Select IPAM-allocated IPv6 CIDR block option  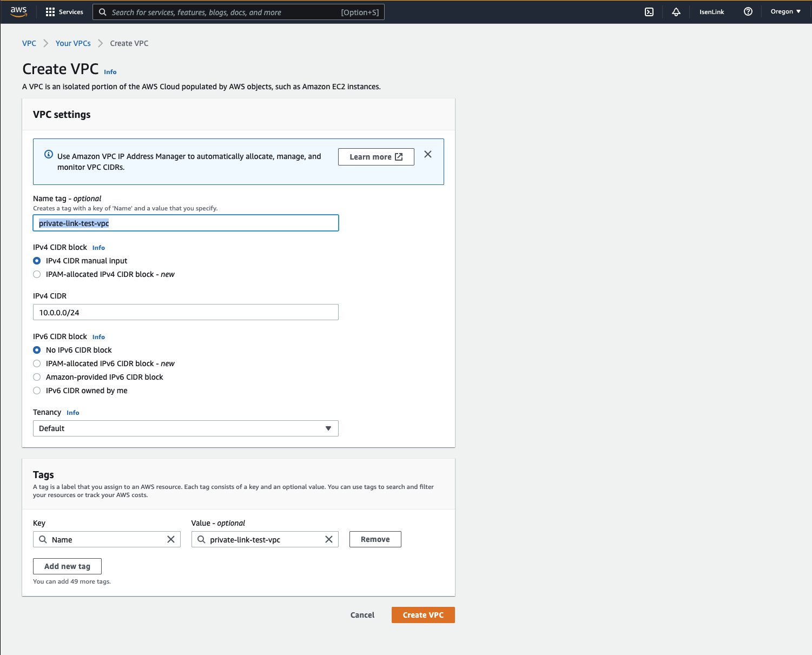(37, 363)
